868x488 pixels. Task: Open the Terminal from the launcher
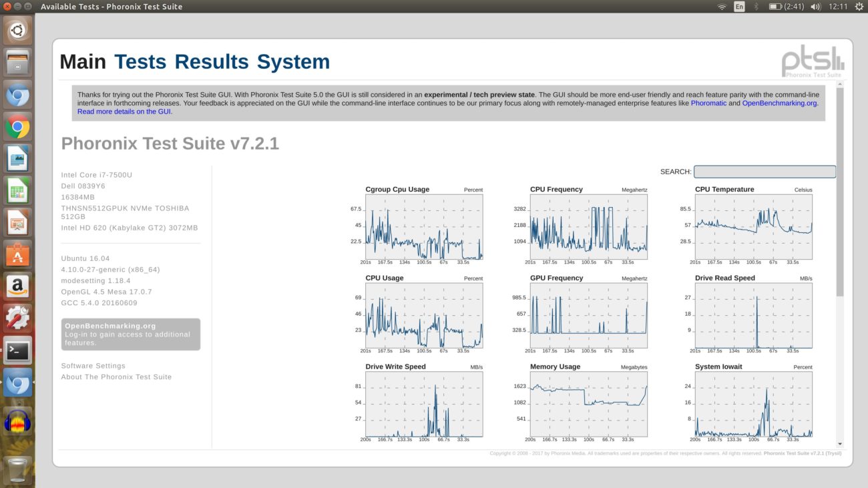coord(17,350)
